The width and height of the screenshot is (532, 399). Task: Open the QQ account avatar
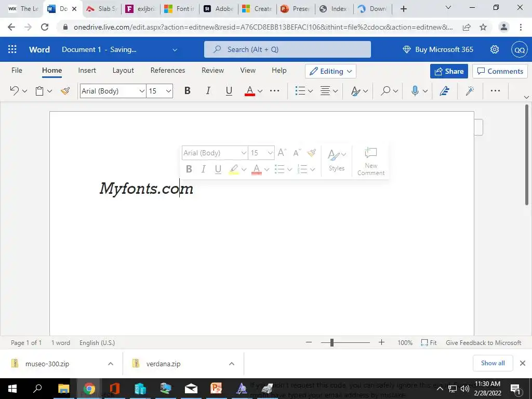520,49
